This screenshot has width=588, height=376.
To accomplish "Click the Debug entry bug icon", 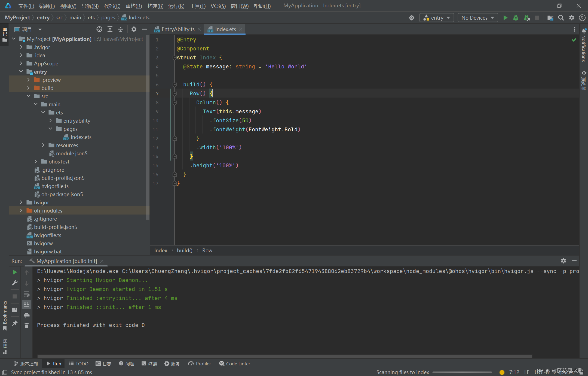I will [x=516, y=18].
